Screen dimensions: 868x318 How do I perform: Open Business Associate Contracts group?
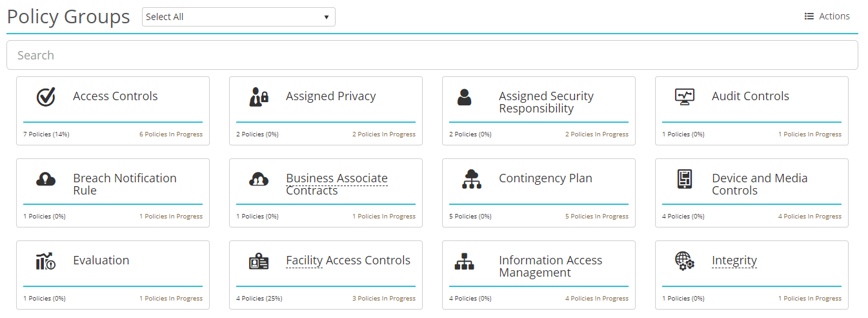coord(326,193)
